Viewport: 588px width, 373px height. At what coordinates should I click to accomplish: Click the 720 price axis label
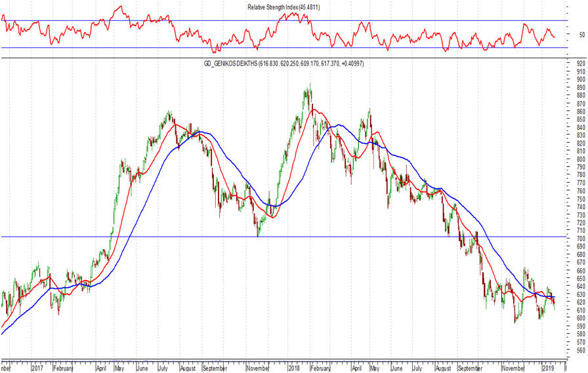(581, 223)
